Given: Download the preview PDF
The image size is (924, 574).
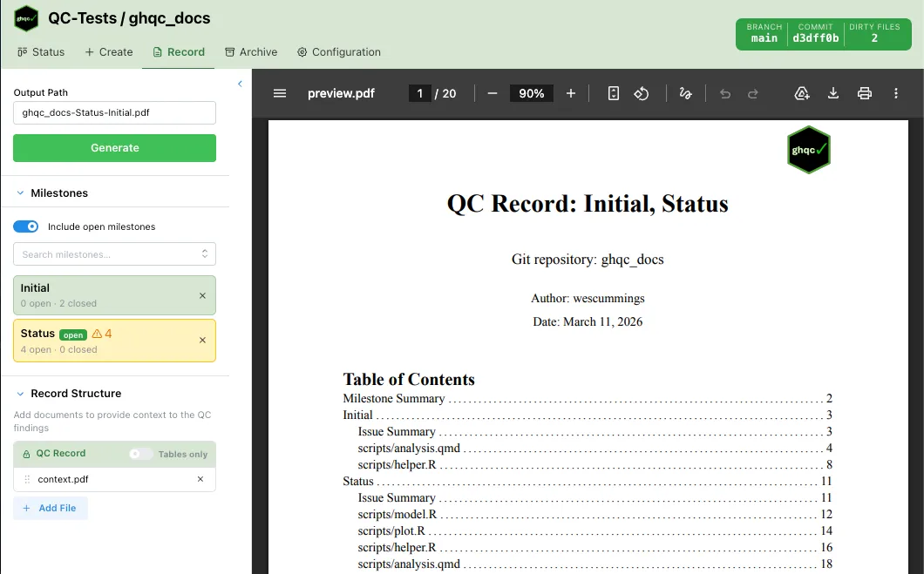Looking at the screenshot, I should pyautogui.click(x=833, y=93).
